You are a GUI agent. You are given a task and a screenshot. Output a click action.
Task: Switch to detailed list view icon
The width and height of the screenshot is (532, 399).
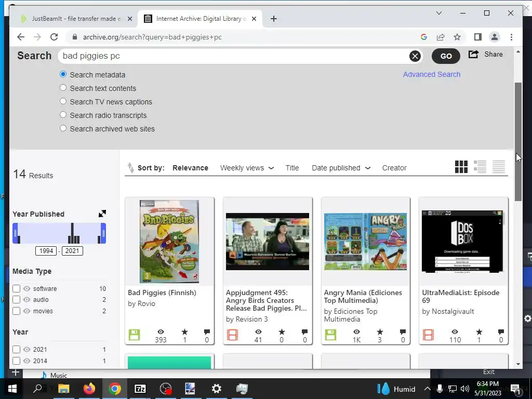coord(480,167)
